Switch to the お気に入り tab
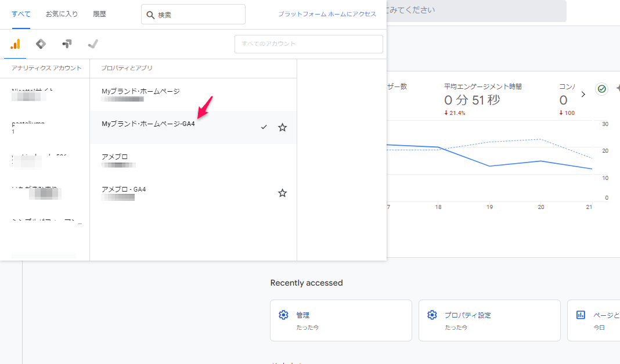Viewport: 620px width, 364px height. coord(62,15)
